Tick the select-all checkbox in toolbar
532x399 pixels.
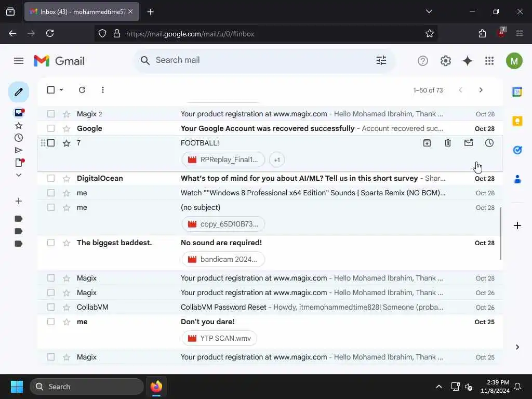coord(51,90)
